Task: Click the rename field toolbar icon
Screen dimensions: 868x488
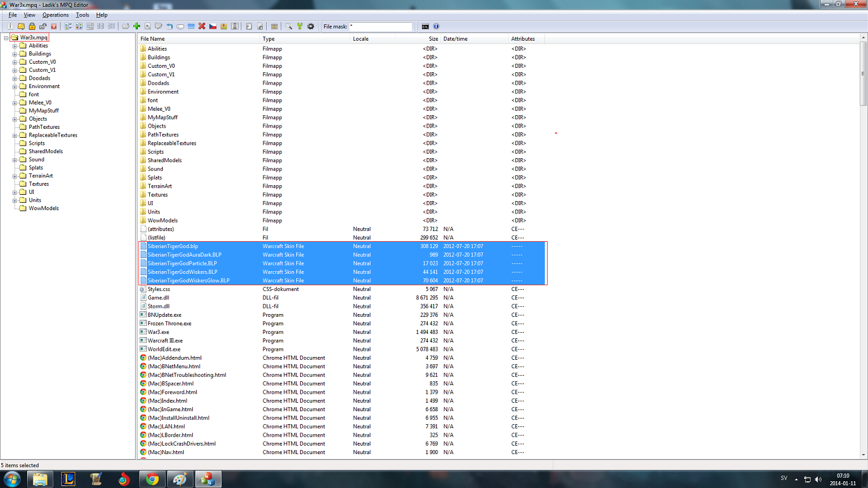Action: pyautogui.click(x=180, y=26)
